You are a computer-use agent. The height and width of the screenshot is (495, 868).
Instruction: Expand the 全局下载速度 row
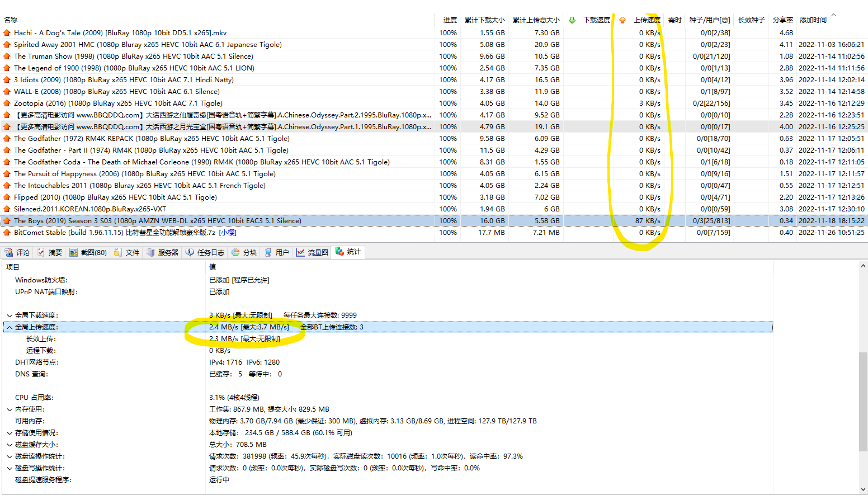click(10, 315)
